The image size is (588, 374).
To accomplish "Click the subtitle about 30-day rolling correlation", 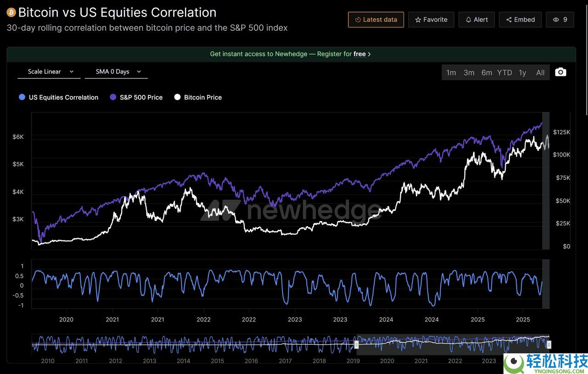I will coord(147,28).
